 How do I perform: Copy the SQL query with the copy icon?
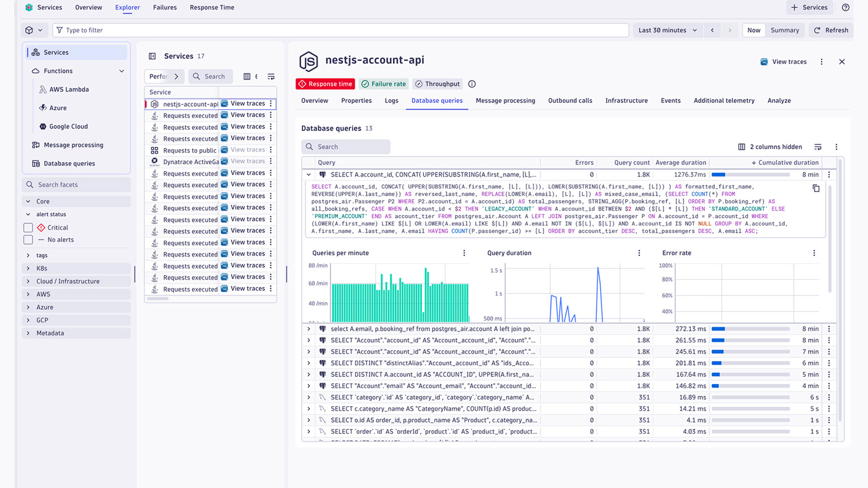click(815, 188)
